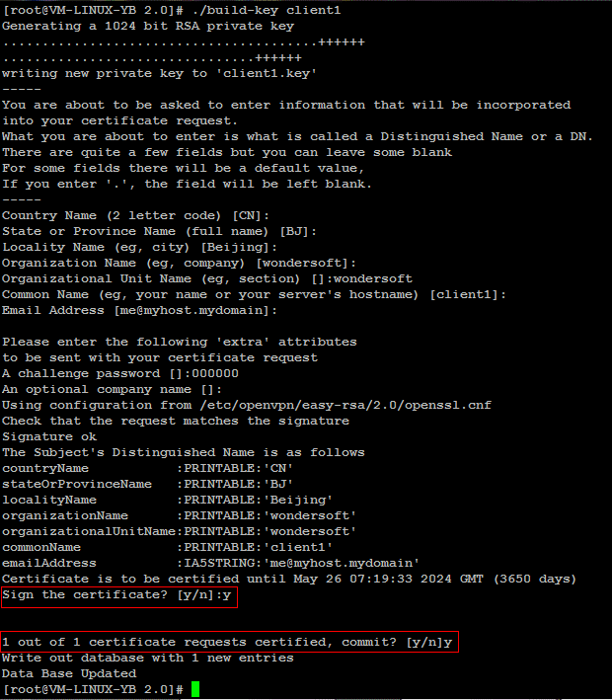Click the 'Country Name (2 letter code) [CN]:' line
This screenshot has width=612, height=700.
coord(135,215)
